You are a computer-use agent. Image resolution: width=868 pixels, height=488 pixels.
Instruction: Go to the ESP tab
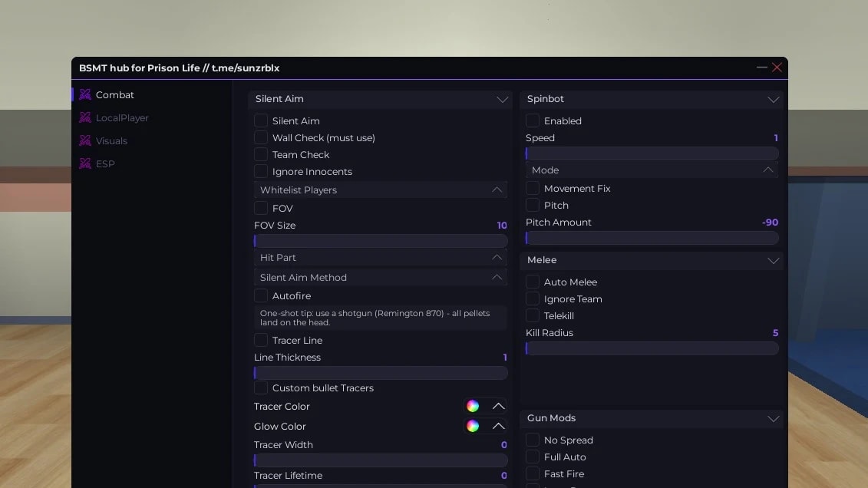pos(105,163)
